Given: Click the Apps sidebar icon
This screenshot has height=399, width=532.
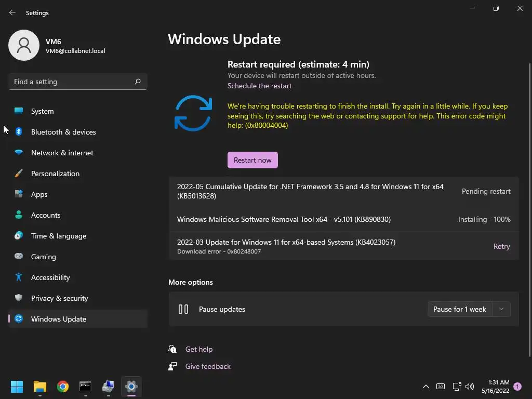Looking at the screenshot, I should click(x=19, y=194).
